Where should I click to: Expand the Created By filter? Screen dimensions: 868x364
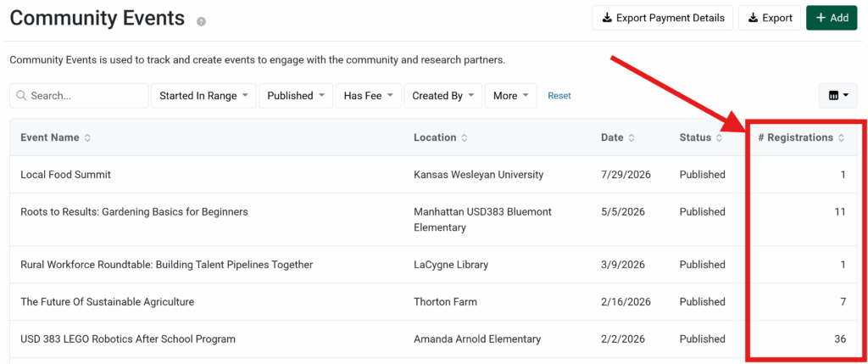[442, 96]
